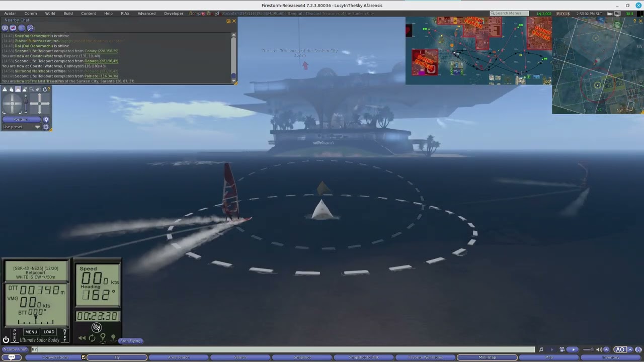The width and height of the screenshot is (644, 362).
Task: Open the Avatar menu
Action: (x=10, y=14)
